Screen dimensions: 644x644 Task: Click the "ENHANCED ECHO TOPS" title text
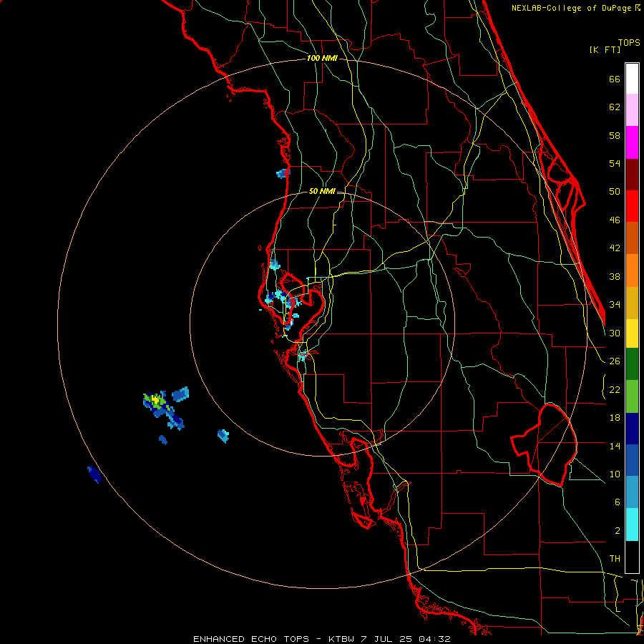click(x=251, y=639)
